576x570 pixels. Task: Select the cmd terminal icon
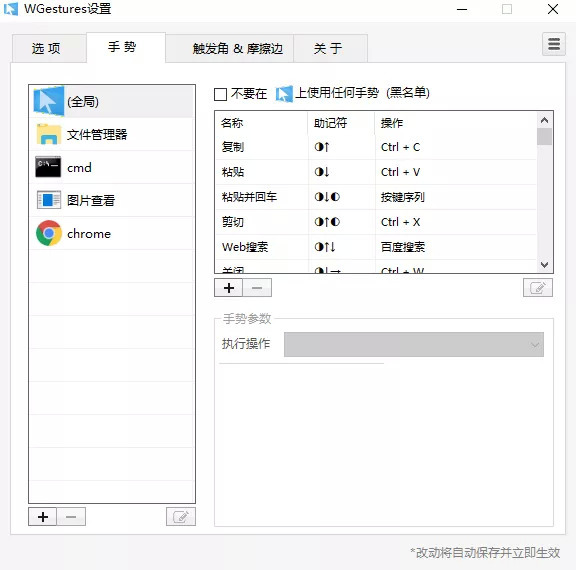pos(48,167)
